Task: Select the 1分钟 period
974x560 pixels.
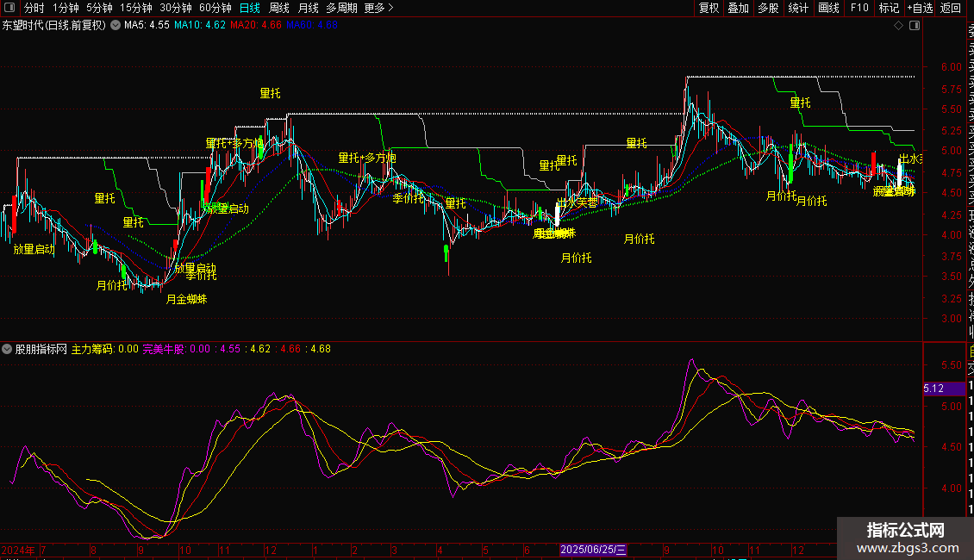Action: coord(66,8)
